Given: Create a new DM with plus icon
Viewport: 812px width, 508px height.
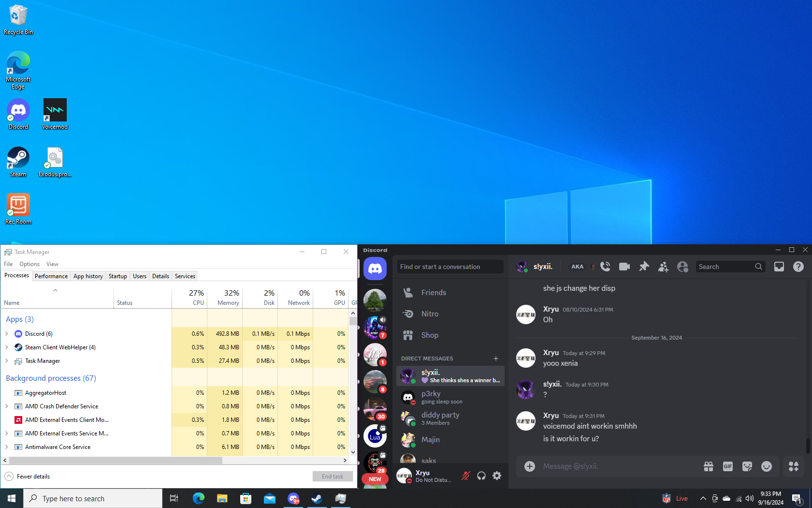Looking at the screenshot, I should coord(496,359).
